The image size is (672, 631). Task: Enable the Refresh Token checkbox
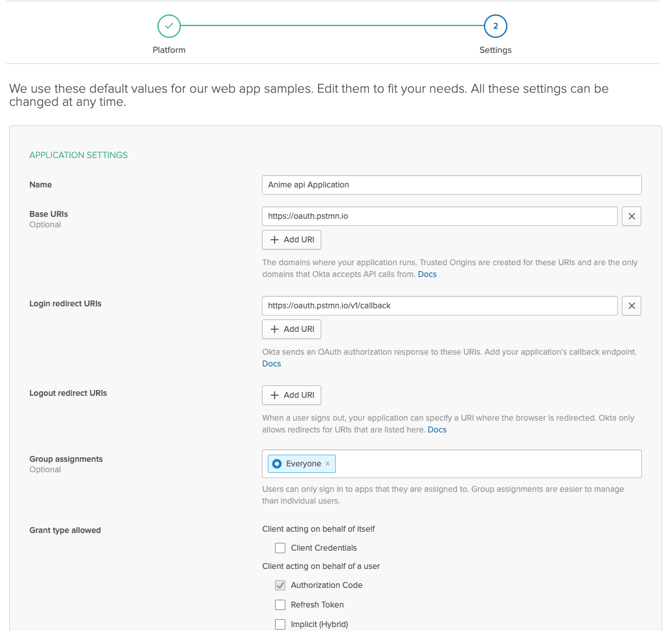point(280,605)
